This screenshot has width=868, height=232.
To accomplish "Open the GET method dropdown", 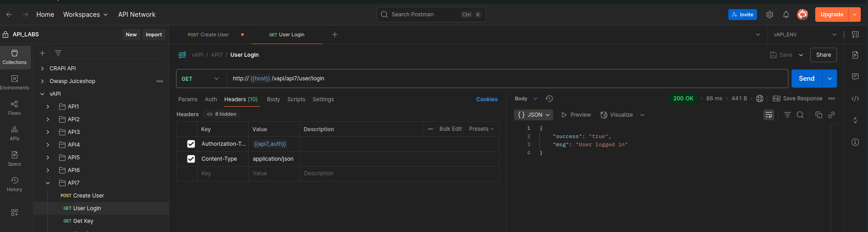I will click(x=200, y=79).
